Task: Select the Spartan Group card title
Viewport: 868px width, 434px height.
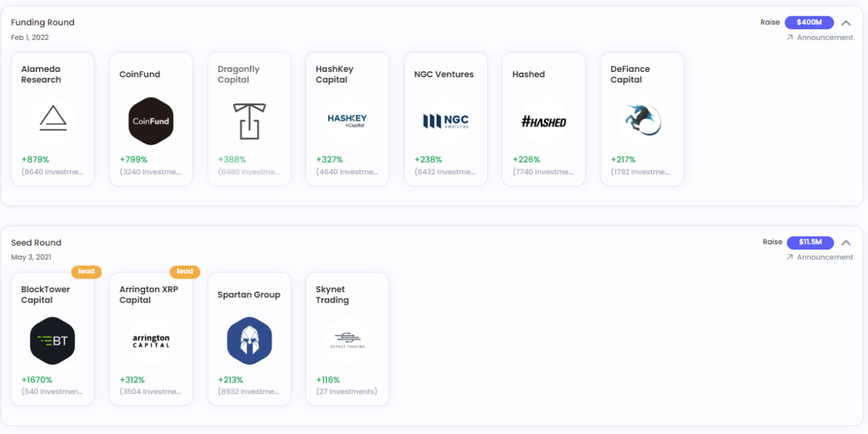Action: [x=249, y=295]
